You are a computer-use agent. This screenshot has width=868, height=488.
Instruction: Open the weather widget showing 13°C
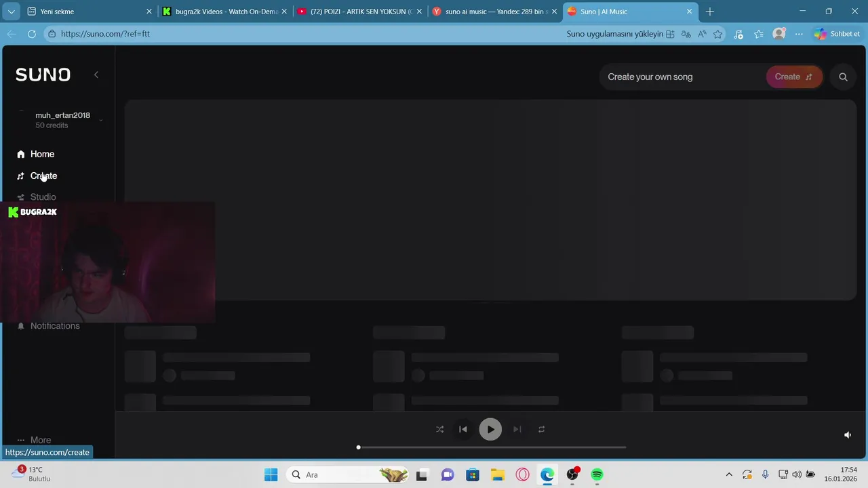point(31,474)
